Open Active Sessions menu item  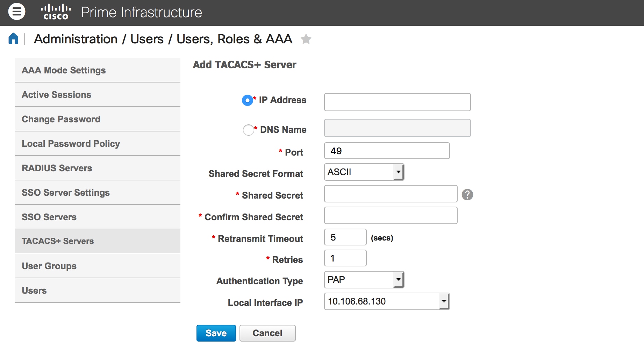(x=98, y=95)
